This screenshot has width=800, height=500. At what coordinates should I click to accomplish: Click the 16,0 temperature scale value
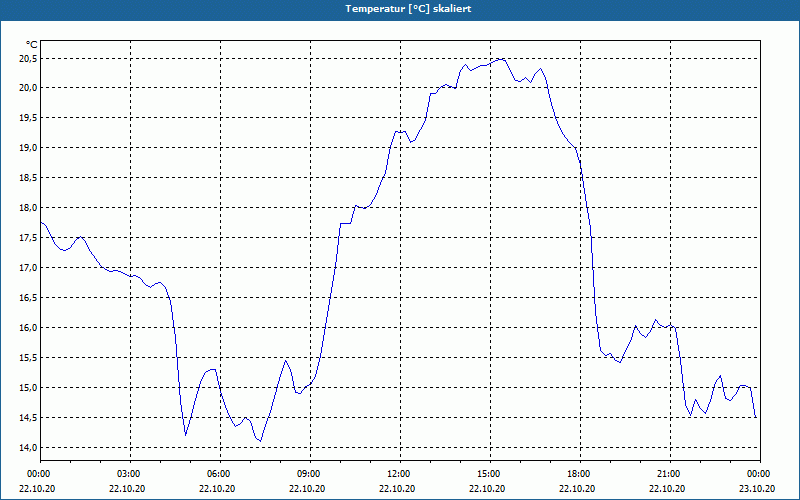28,328
